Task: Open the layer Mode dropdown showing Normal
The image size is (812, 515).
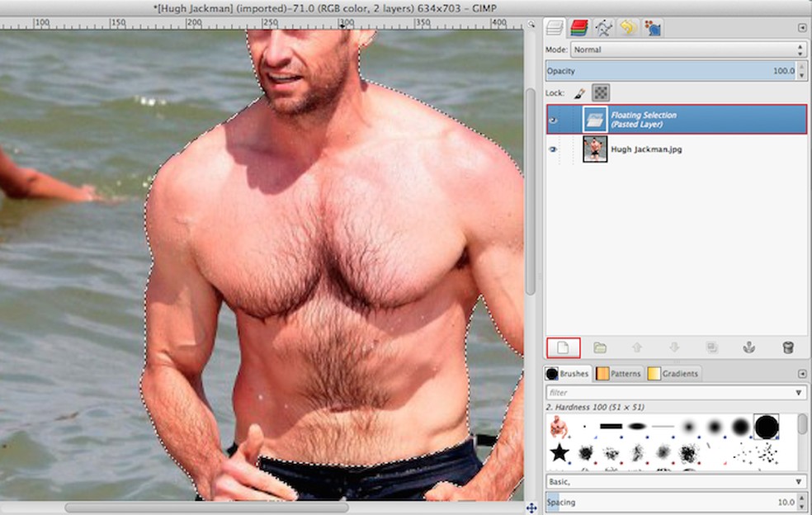Action: coord(688,50)
